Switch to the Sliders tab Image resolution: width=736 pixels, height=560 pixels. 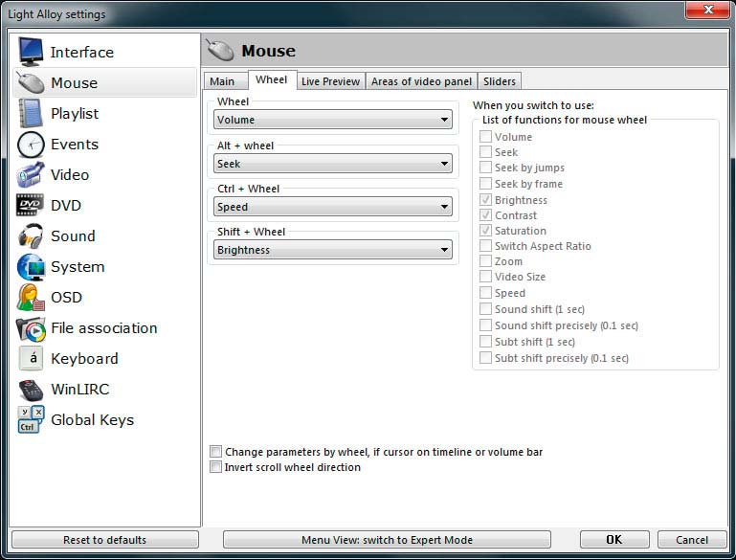coord(500,81)
